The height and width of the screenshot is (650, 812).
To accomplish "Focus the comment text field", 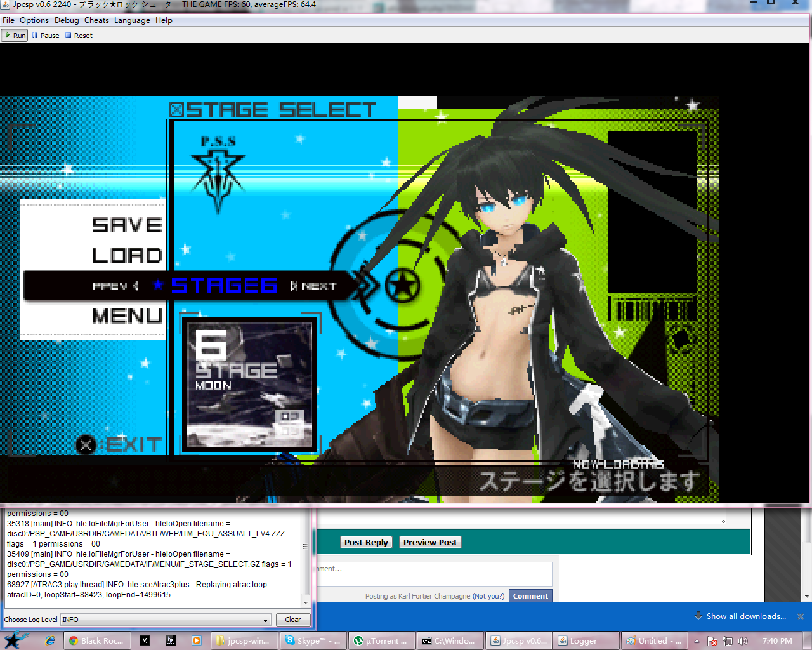I will (435, 574).
